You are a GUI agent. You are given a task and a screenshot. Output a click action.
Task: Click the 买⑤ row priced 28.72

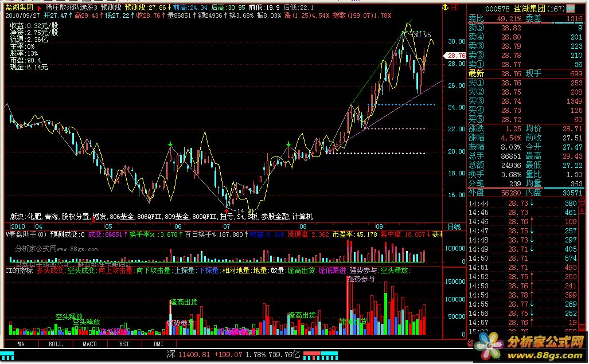click(525, 120)
